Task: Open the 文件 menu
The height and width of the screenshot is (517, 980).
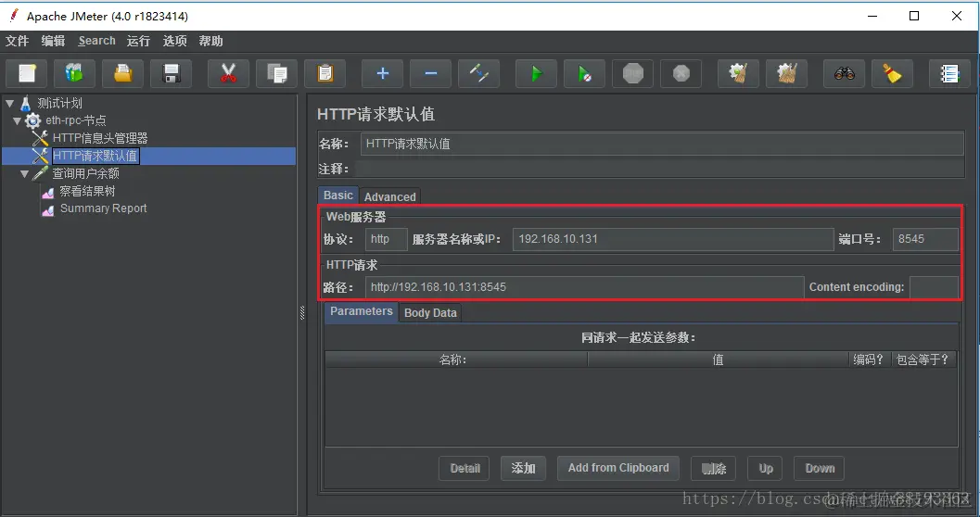Action: (17, 41)
